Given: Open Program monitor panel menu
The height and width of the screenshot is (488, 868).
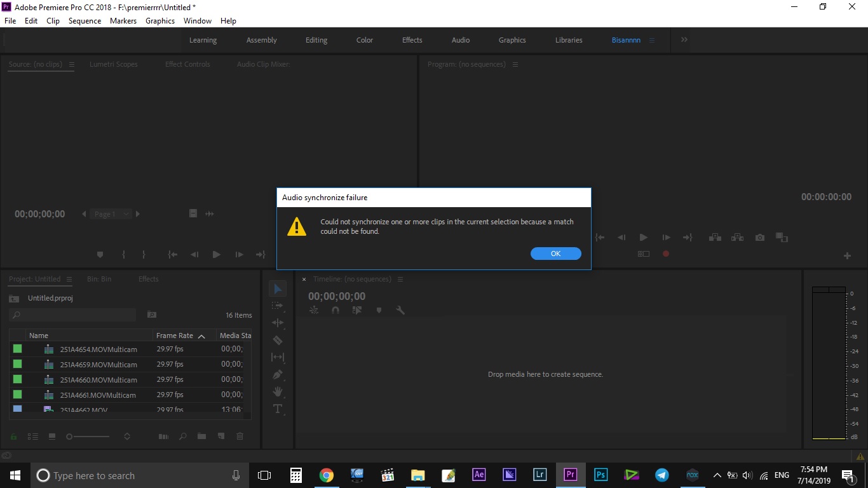Looking at the screenshot, I should [515, 64].
